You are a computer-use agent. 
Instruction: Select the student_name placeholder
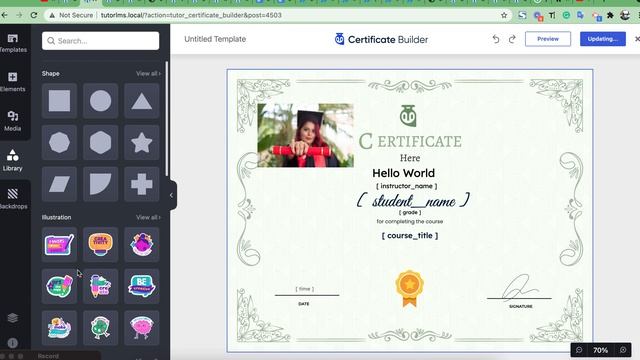(413, 200)
